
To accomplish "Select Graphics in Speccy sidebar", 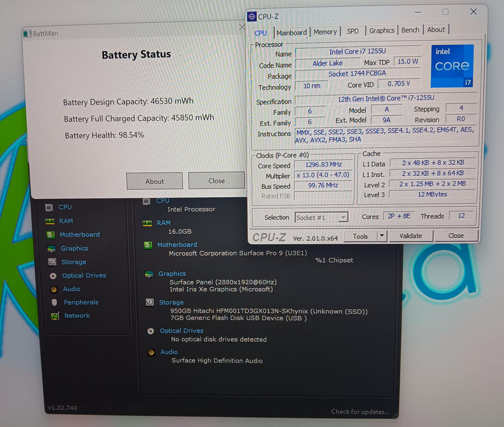I will coord(74,248).
